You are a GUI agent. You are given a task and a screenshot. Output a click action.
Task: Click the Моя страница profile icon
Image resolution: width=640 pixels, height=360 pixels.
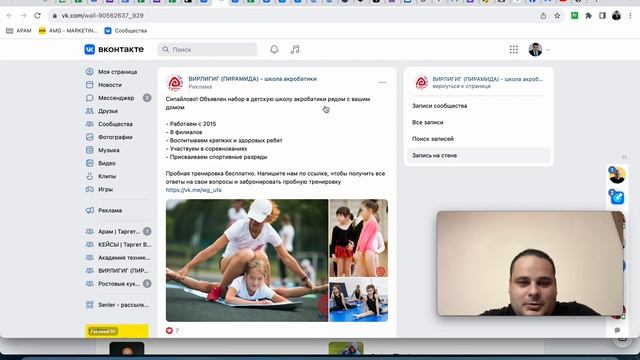[90, 72]
